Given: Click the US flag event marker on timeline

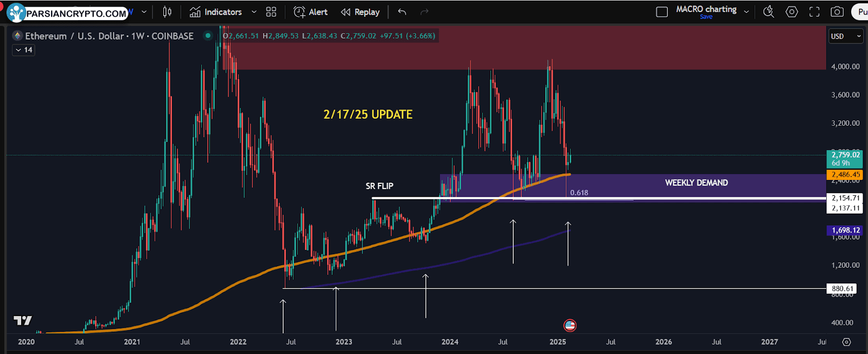Looking at the screenshot, I should (570, 325).
